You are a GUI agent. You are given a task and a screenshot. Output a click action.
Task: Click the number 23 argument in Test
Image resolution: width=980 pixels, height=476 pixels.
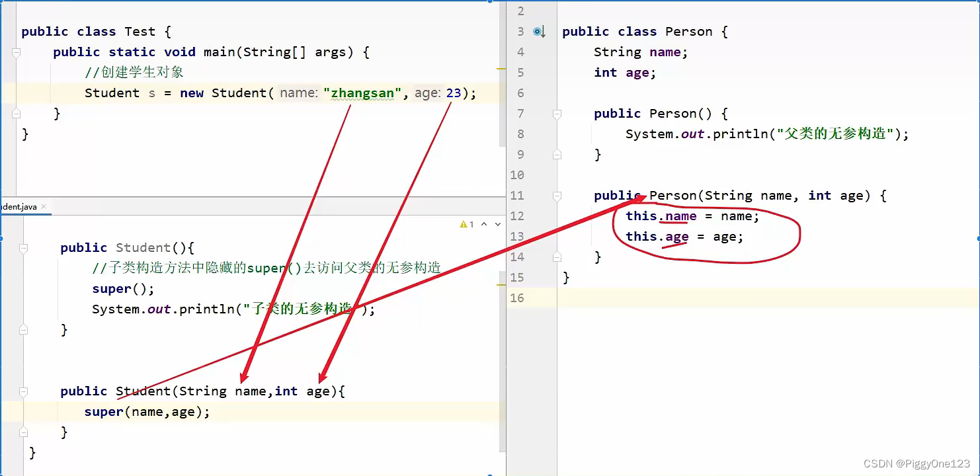pyautogui.click(x=454, y=93)
